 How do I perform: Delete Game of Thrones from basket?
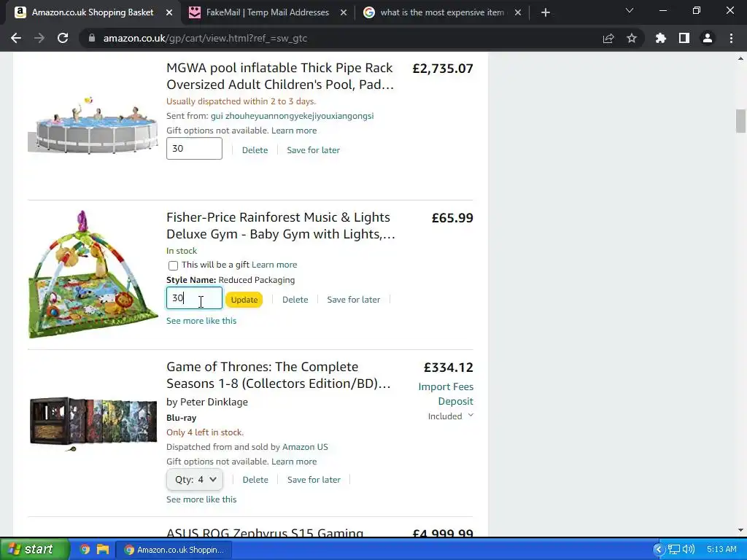point(255,480)
